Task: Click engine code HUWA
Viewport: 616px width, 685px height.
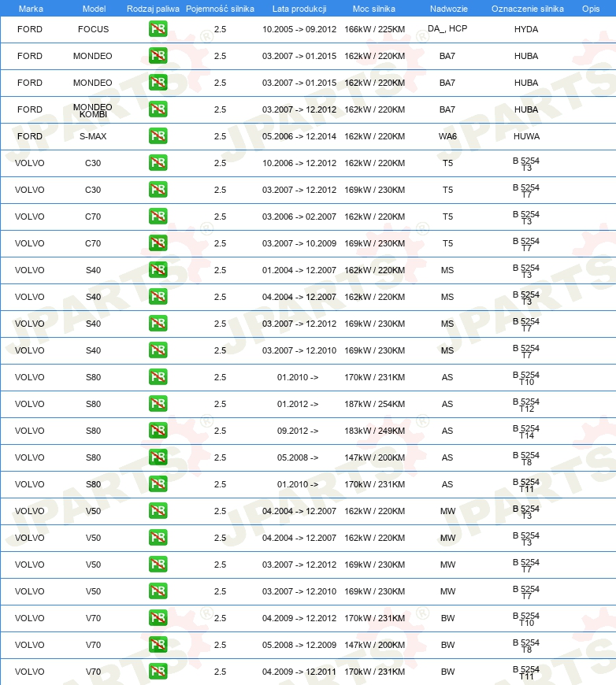Action: (526, 136)
